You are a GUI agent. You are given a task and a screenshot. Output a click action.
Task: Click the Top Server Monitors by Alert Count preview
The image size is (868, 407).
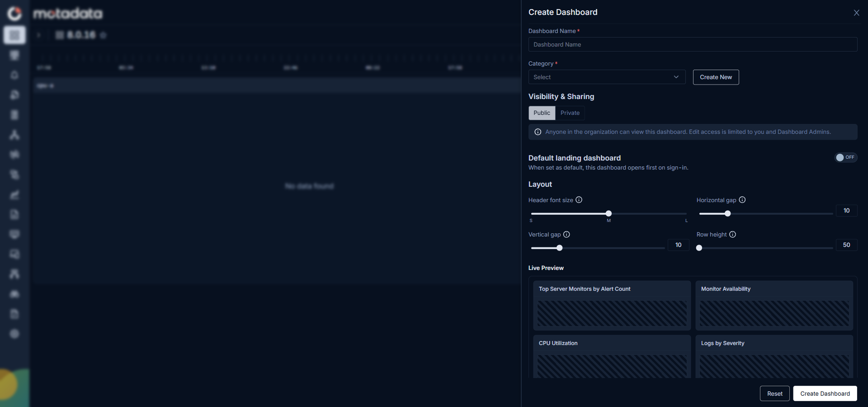[x=612, y=305]
